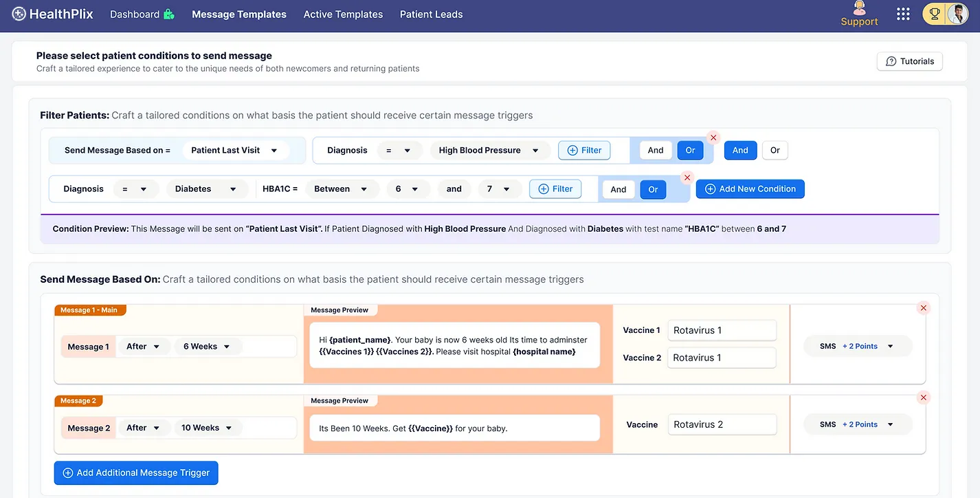Switch to the Active Templates tab
Image resolution: width=980 pixels, height=498 pixels.
[343, 14]
